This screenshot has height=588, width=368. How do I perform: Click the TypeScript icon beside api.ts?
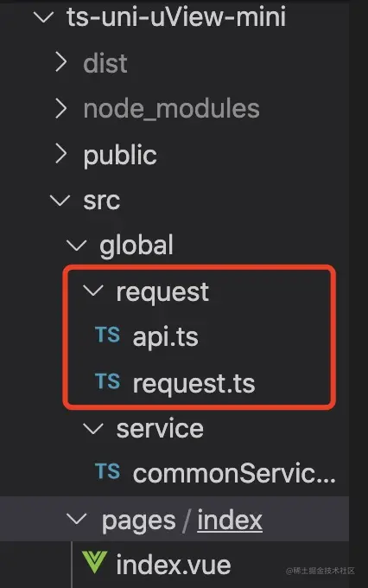[x=108, y=335]
